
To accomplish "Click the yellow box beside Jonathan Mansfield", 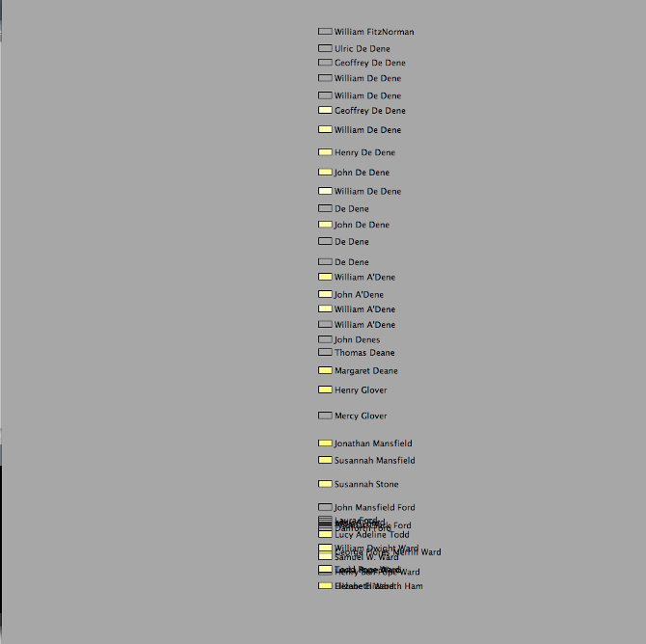I will point(325,443).
